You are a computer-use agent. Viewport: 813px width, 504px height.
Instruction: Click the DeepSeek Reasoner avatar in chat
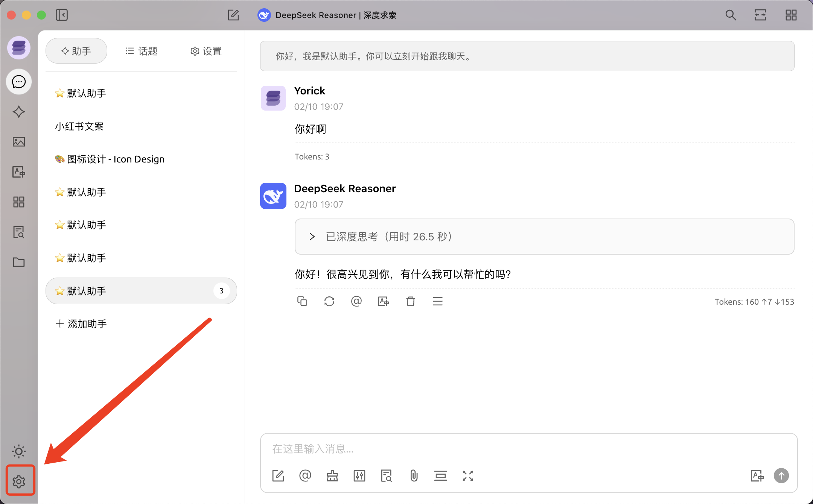pos(273,196)
